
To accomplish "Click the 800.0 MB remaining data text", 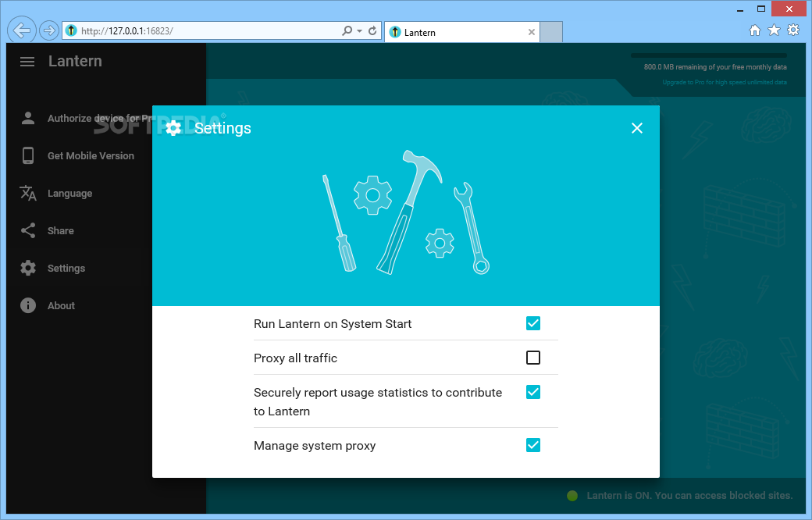I will coord(715,67).
